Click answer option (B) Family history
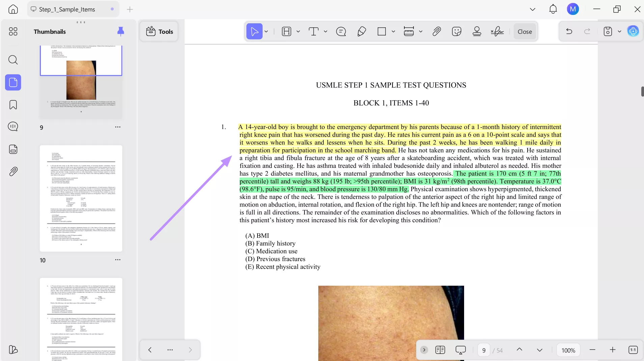 click(x=270, y=243)
